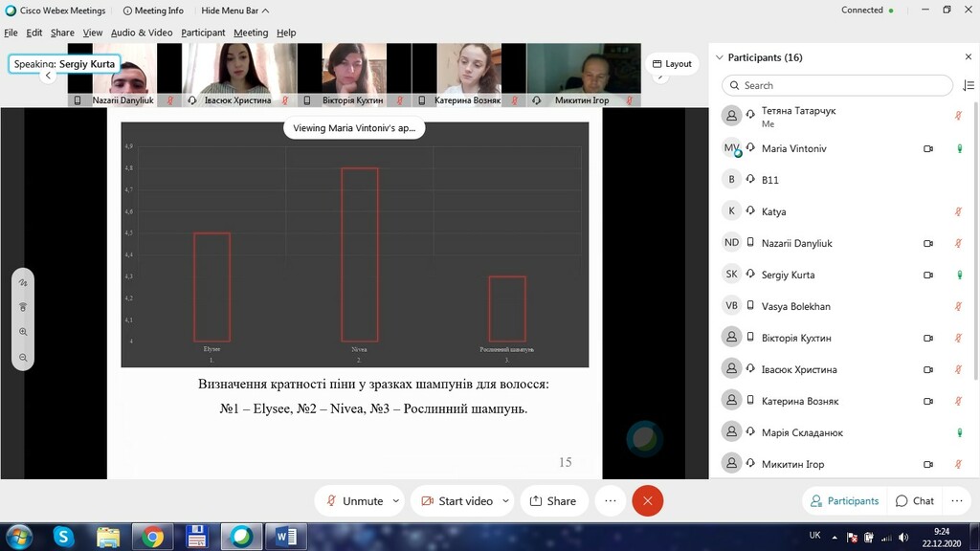980x551 pixels.
Task: Zoom out of the shared screen
Action: tap(23, 358)
